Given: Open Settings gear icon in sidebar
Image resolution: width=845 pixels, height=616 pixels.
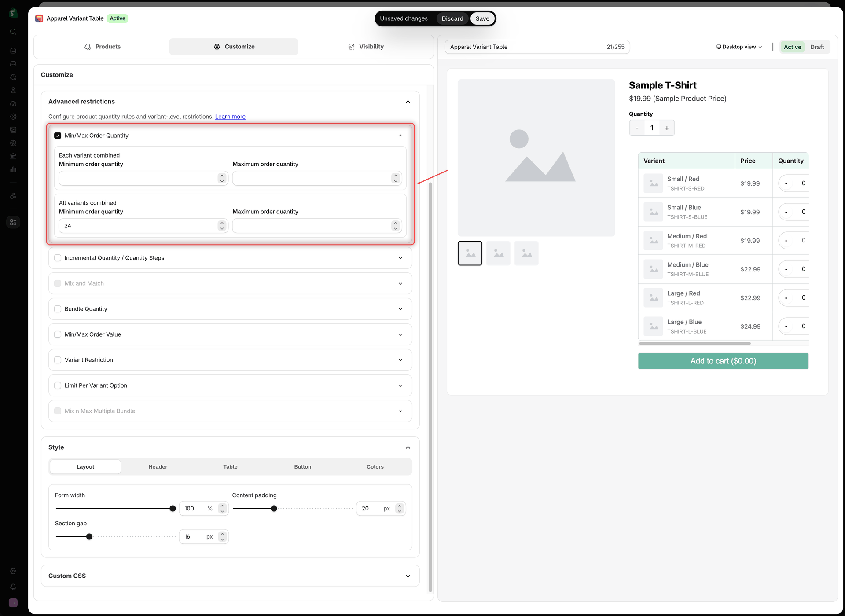Looking at the screenshot, I should click(x=13, y=571).
